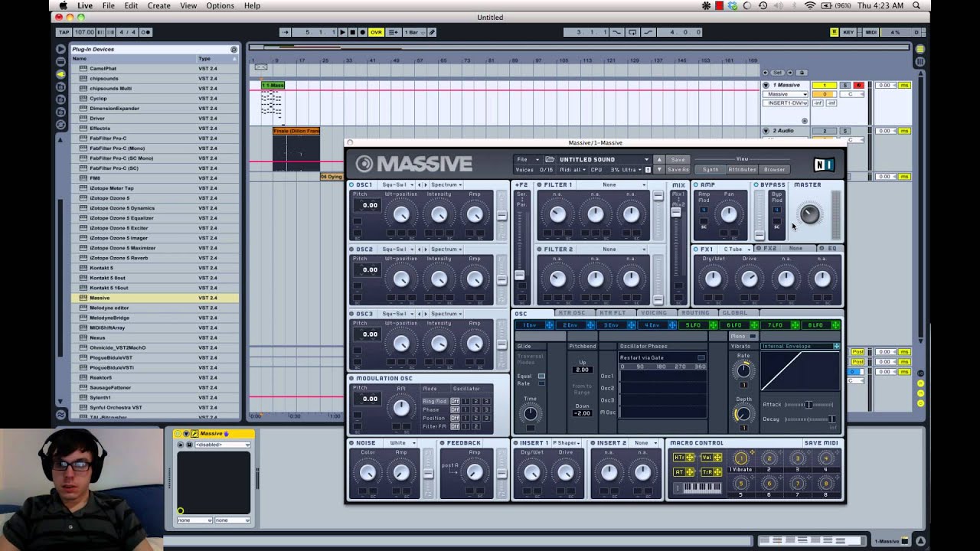Click the Massive Save As button
The height and width of the screenshot is (551, 980).
[x=678, y=169]
